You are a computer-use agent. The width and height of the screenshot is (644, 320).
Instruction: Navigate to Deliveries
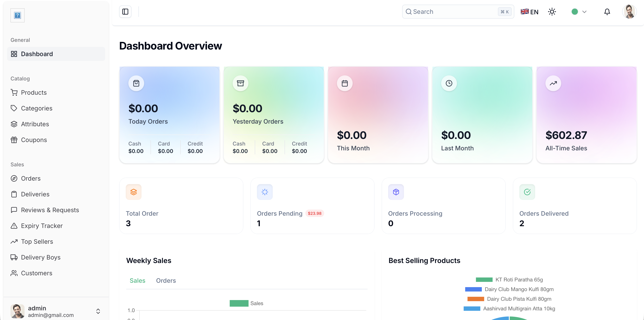56,194
